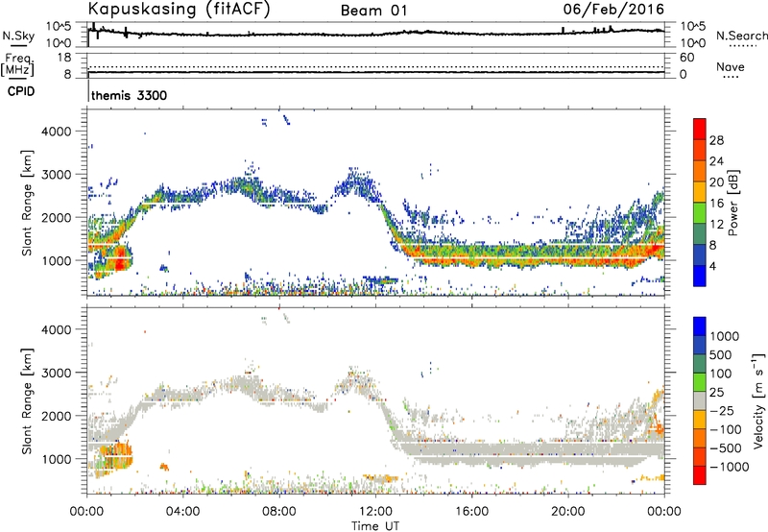
Task: Click the 1000 label on Velocity colorbar
Action: 725,336
